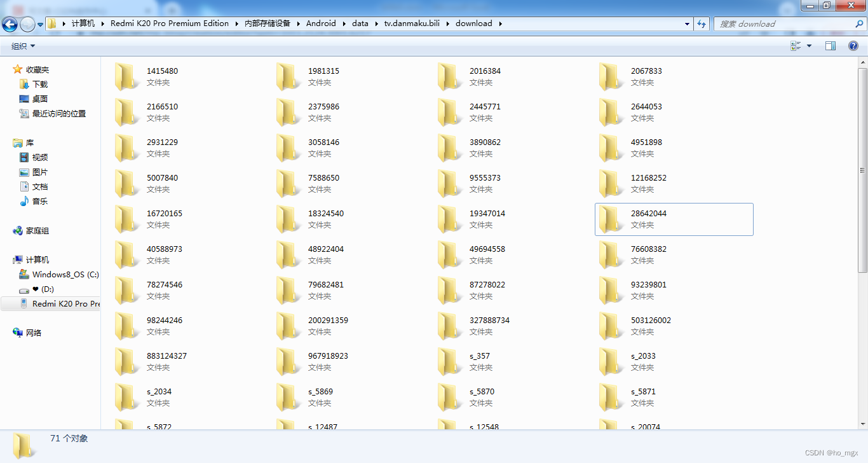Select folder icon of 1415480

[127, 77]
